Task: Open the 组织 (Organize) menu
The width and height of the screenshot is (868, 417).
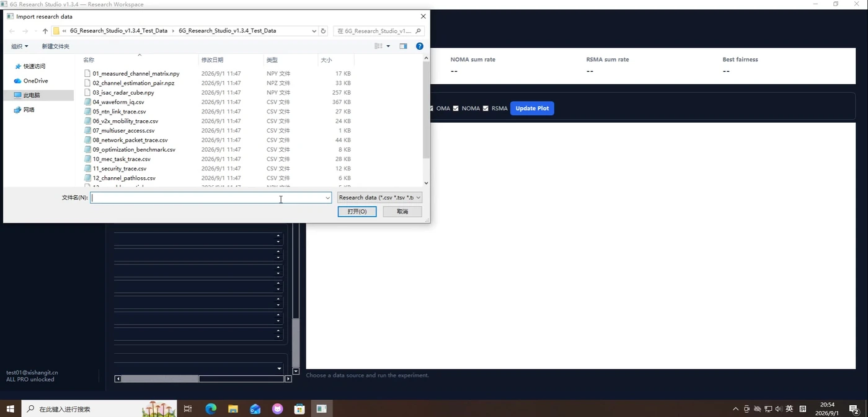Action: point(20,46)
